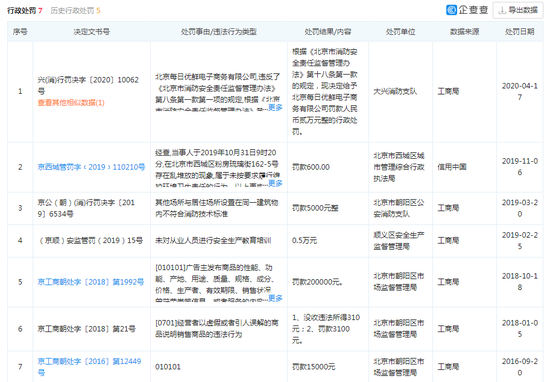
Task: Select row 1 penalty result text about 罚款人民币贰万元
Action: coord(325,91)
